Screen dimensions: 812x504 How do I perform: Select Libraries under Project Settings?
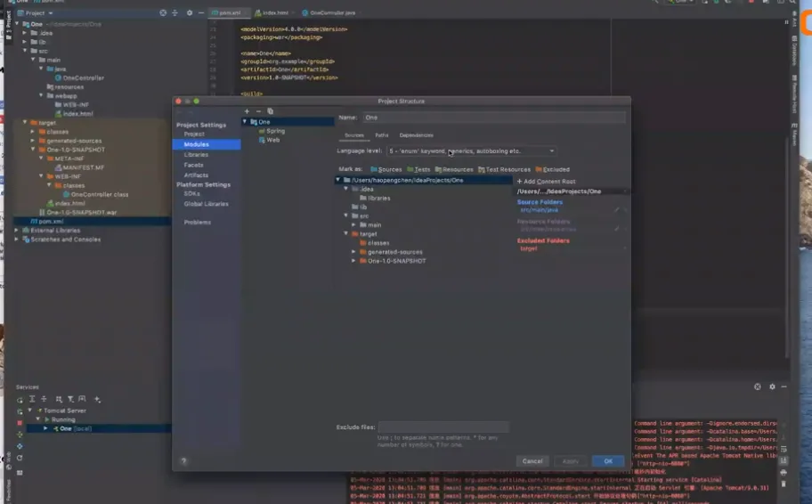(196, 155)
